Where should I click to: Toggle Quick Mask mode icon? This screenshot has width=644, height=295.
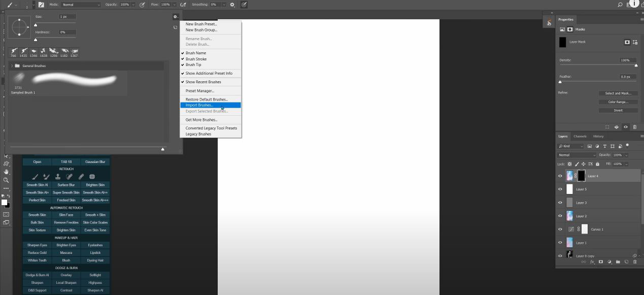click(x=6, y=214)
